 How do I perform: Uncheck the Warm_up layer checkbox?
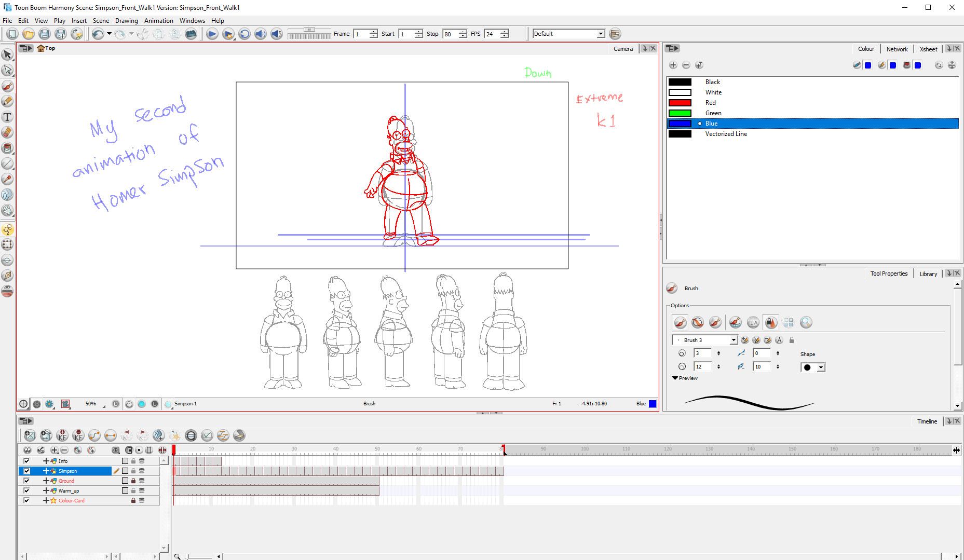[26, 490]
